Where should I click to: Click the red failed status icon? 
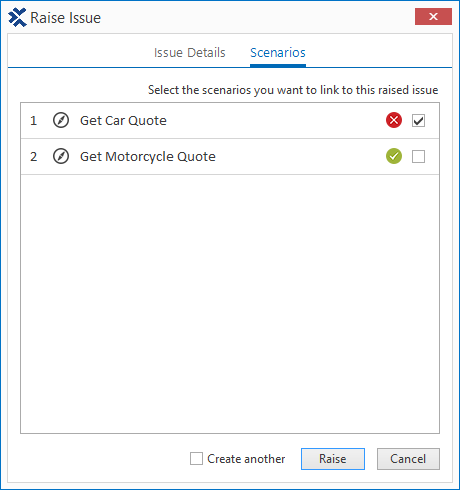pyautogui.click(x=394, y=120)
